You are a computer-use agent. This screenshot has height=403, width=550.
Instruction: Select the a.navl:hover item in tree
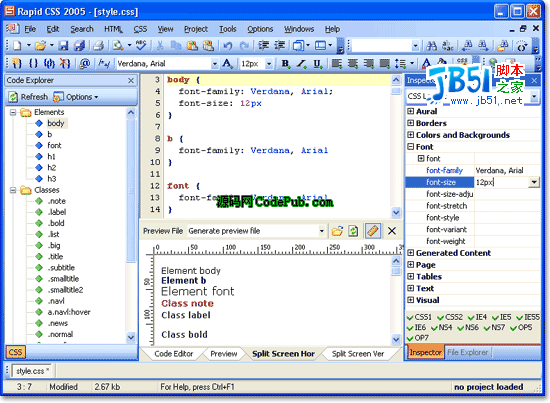[69, 312]
